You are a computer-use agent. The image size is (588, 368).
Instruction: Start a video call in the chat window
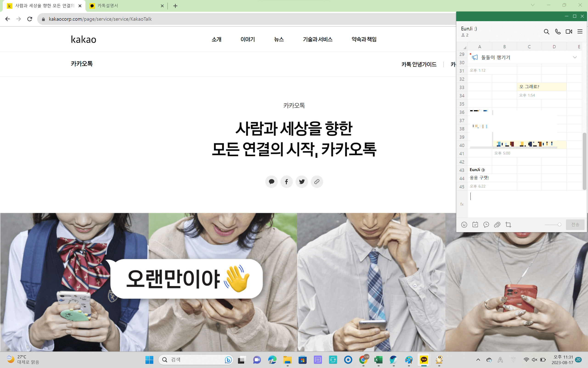pyautogui.click(x=569, y=32)
